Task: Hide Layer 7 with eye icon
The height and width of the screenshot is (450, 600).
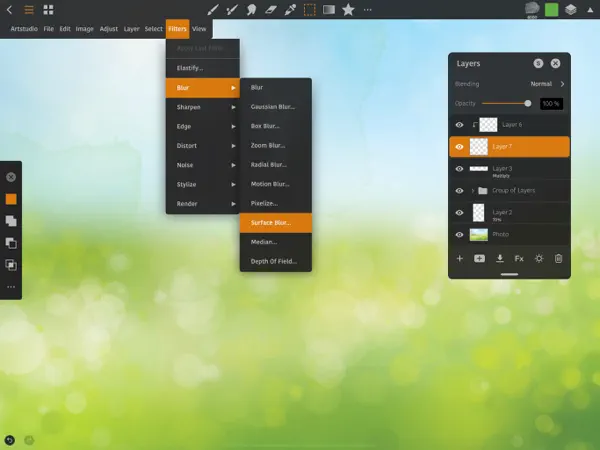Action: pos(459,147)
